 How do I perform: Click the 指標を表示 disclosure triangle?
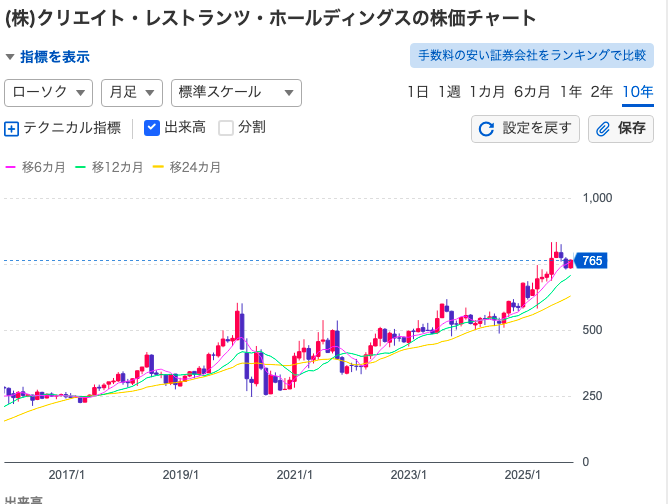[x=10, y=57]
